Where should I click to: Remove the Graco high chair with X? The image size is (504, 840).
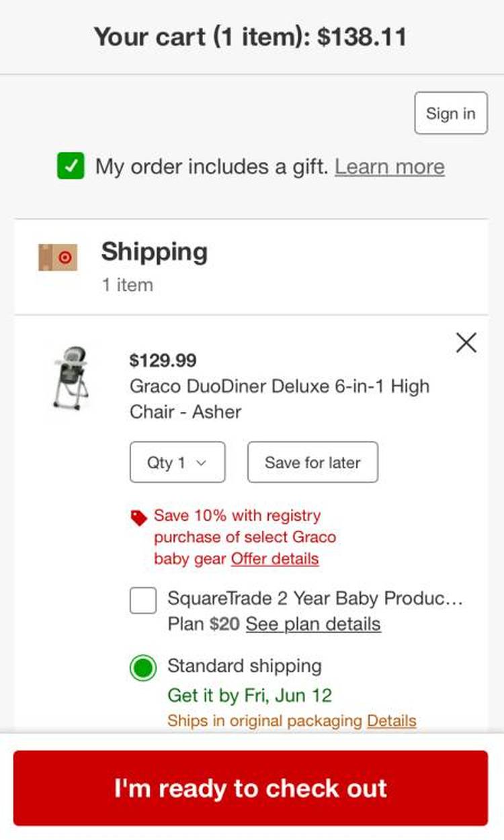(466, 343)
